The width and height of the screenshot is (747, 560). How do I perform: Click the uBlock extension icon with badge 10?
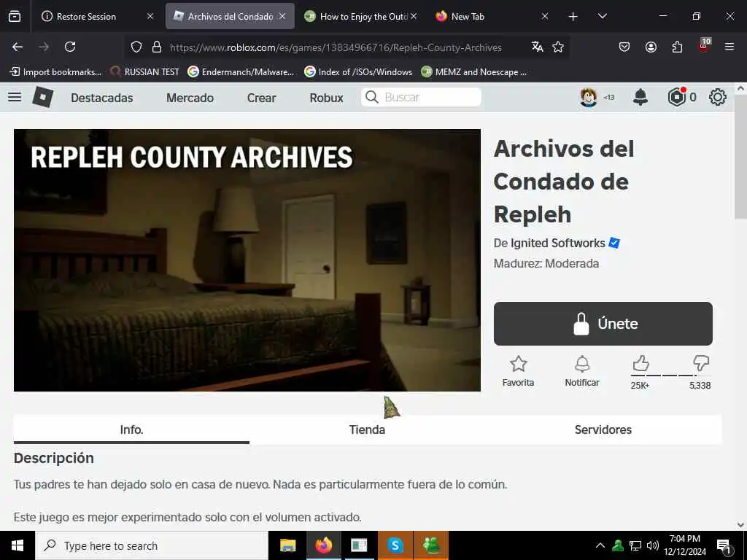click(x=704, y=46)
